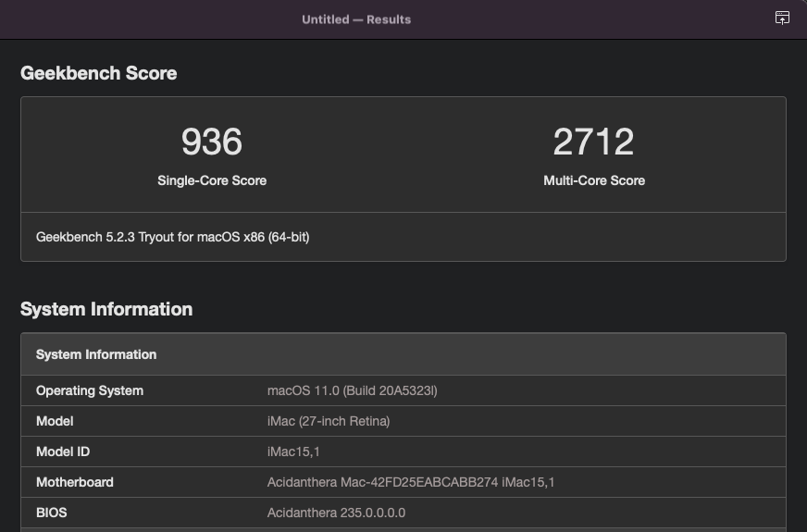Click the Acidanthera Mac-42FD25EABCABB274 motherboard value
807x532 pixels.
click(x=411, y=482)
